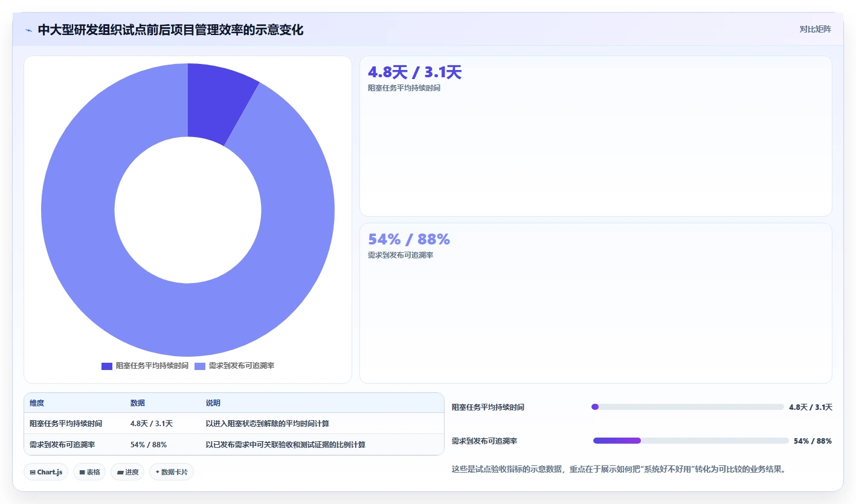856x504 pixels.
Task: Click the 数据 table column header
Action: point(138,403)
